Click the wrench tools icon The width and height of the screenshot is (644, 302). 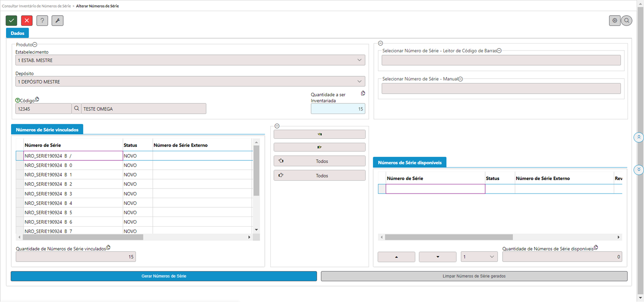[x=58, y=21]
